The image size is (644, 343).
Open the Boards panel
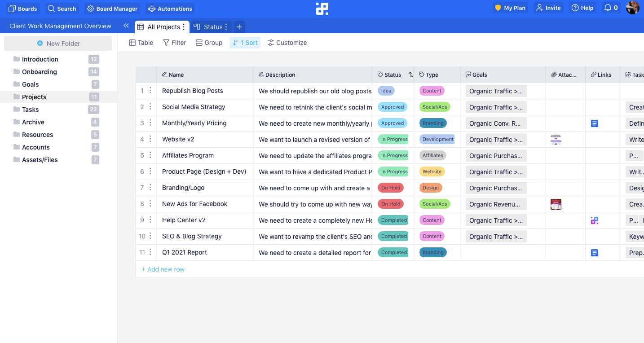[22, 8]
